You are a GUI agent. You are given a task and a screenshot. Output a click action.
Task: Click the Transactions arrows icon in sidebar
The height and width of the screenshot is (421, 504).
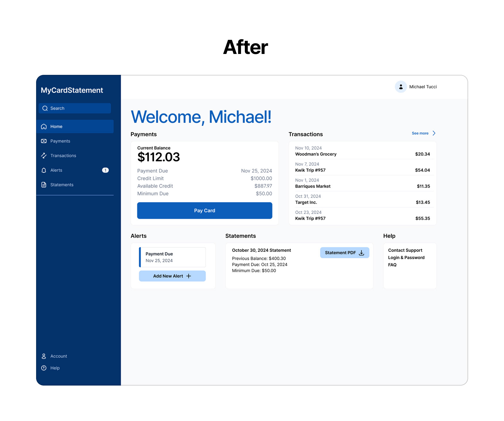click(44, 155)
